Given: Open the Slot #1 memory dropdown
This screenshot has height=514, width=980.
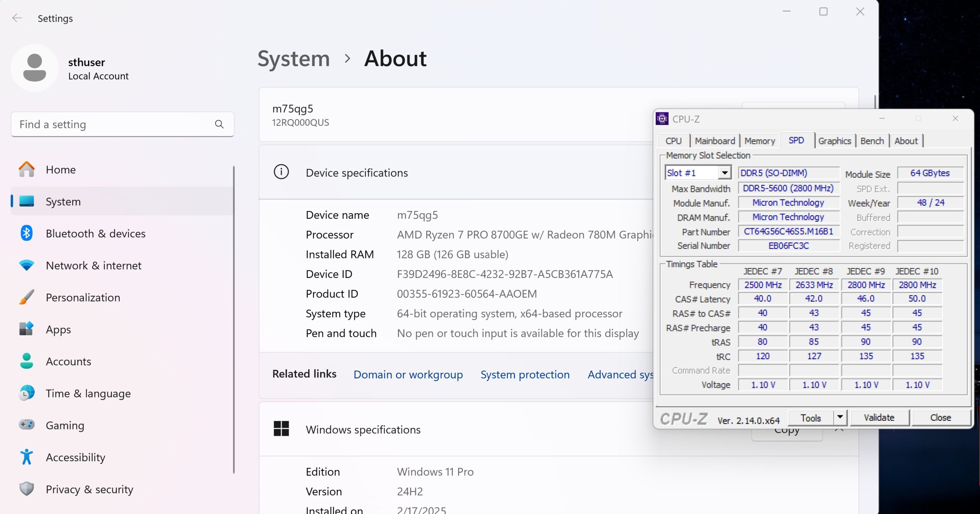Looking at the screenshot, I should click(x=724, y=173).
